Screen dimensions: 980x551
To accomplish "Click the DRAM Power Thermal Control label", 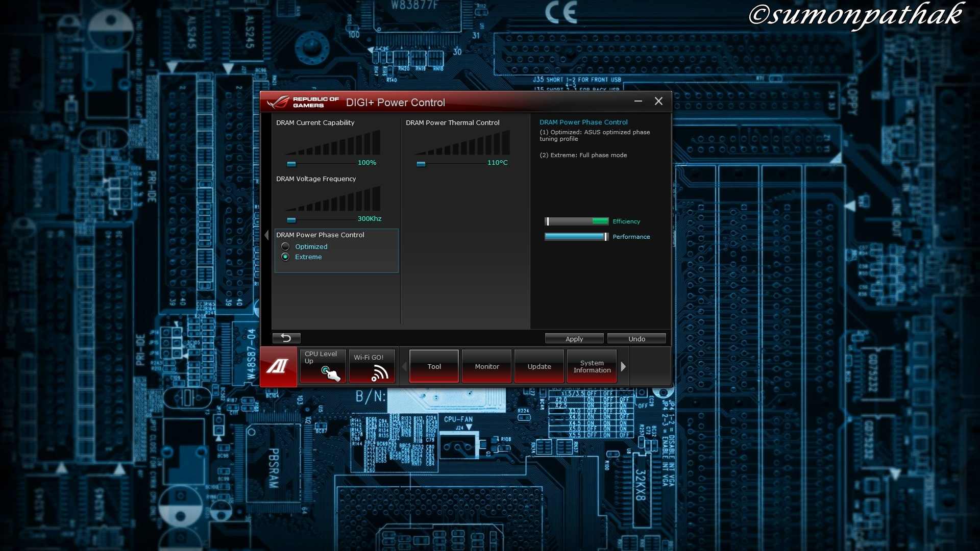I will [x=453, y=122].
